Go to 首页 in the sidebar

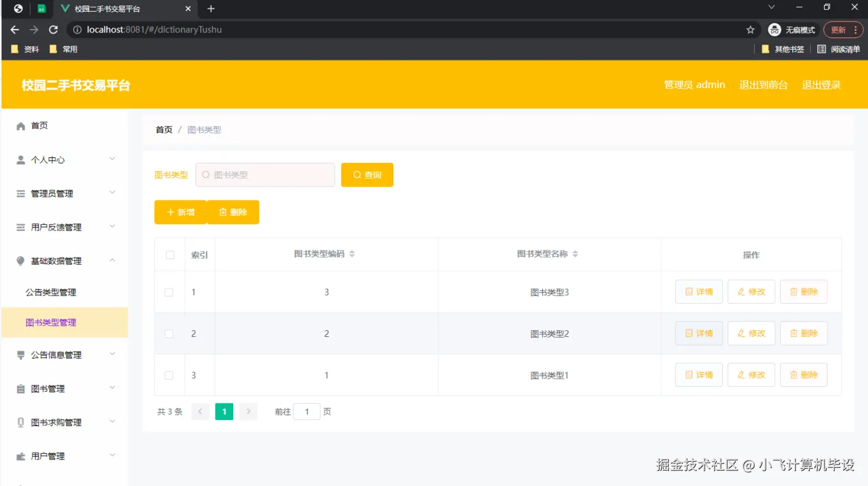click(x=64, y=126)
